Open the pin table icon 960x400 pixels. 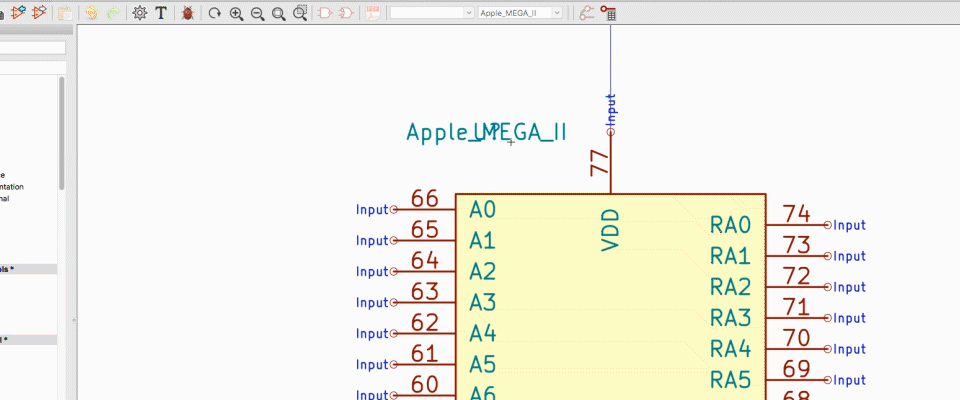(608, 13)
